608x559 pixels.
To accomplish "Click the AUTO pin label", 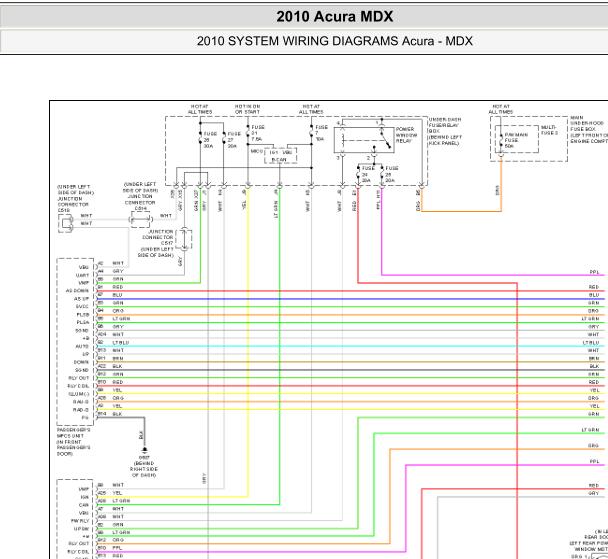I will pyautogui.click(x=82, y=346).
